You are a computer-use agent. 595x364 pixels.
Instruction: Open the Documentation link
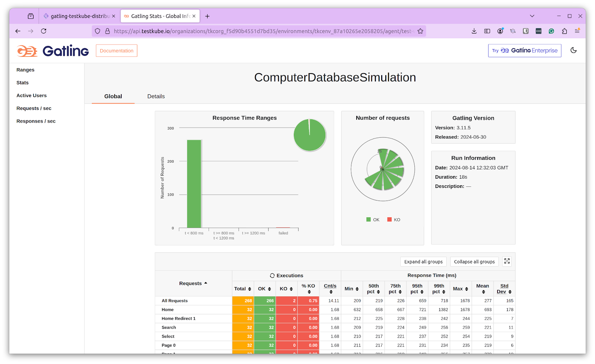[116, 51]
